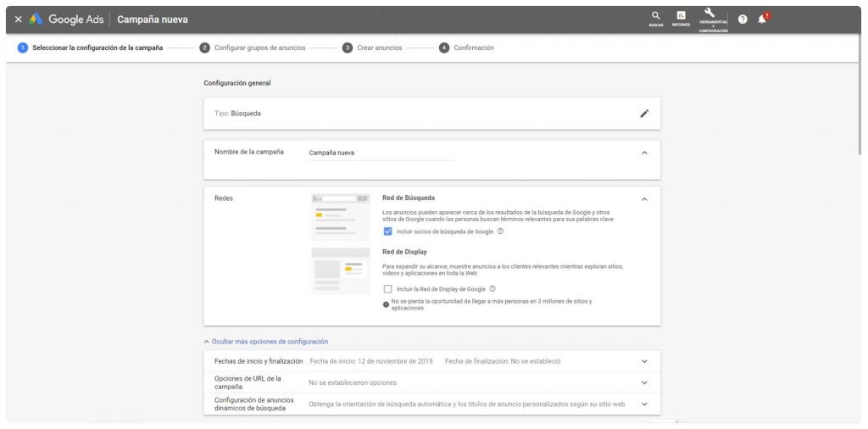Screen dimensions: 868x429
Task: Open the help question mark icon
Action: pos(743,19)
